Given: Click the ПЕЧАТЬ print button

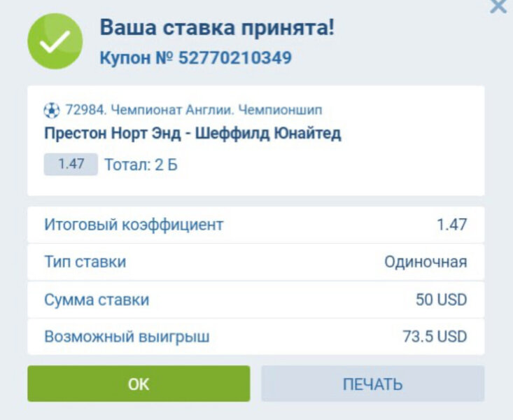Looking at the screenshot, I should [x=372, y=384].
